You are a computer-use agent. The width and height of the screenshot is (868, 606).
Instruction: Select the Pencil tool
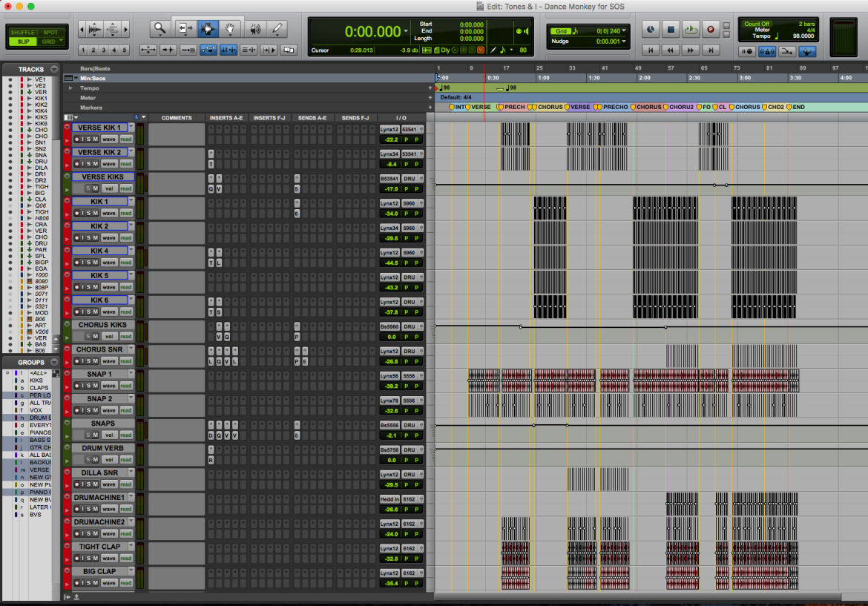tap(277, 29)
